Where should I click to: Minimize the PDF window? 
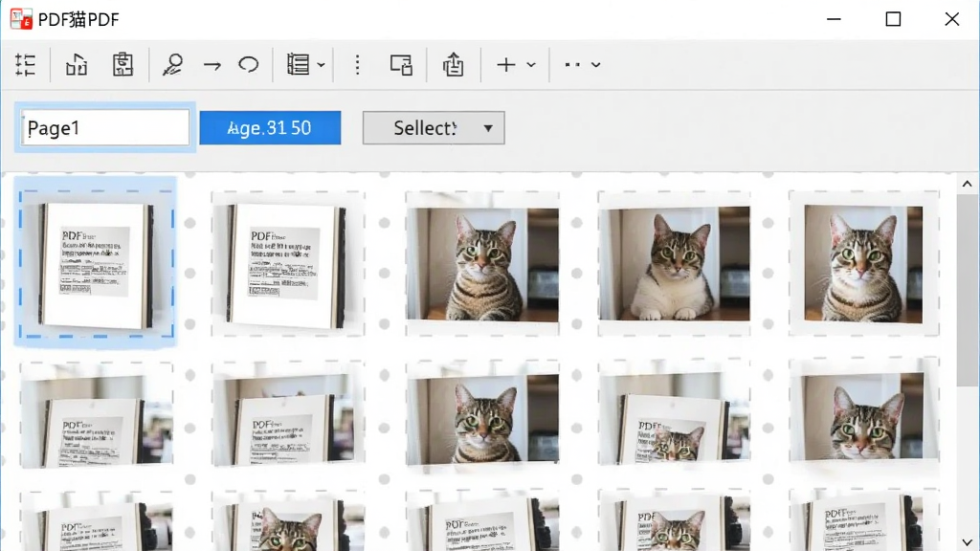(x=834, y=19)
